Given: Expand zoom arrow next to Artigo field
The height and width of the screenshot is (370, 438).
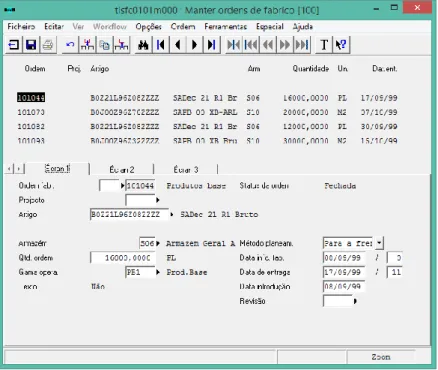Looking at the screenshot, I should tap(172, 214).
